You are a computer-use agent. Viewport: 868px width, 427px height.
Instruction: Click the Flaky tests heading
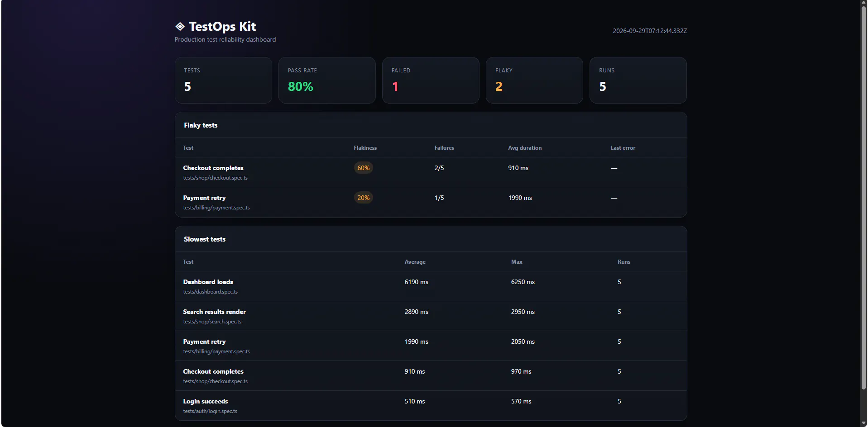click(201, 125)
